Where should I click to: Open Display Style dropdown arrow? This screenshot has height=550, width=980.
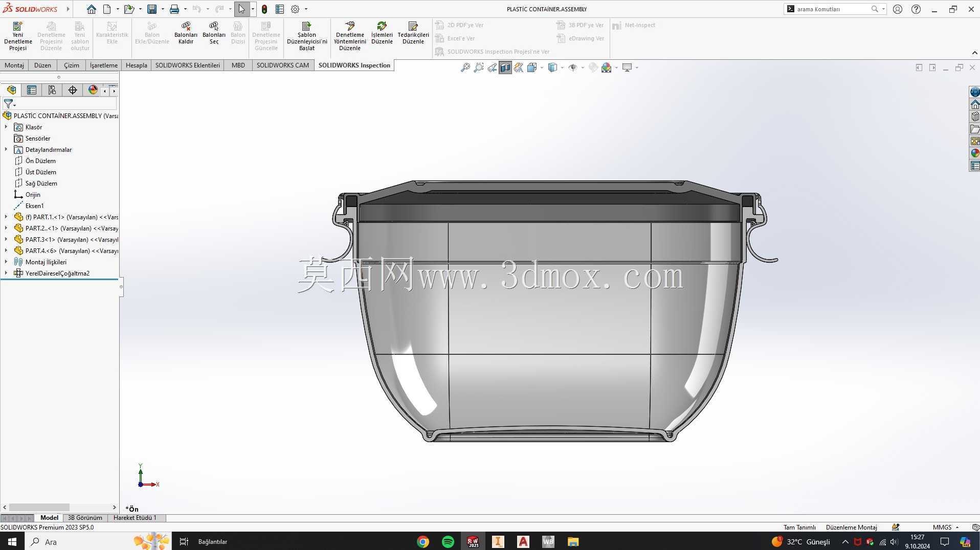pyautogui.click(x=562, y=67)
